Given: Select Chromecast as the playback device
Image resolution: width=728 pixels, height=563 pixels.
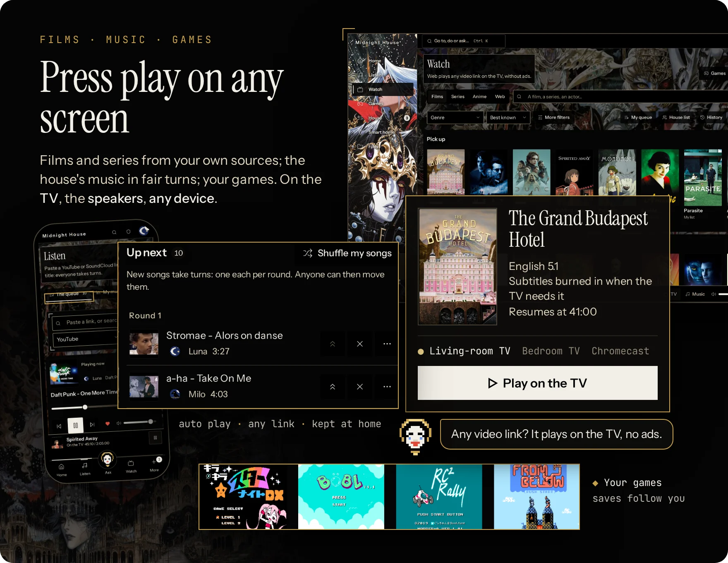Looking at the screenshot, I should pos(620,351).
